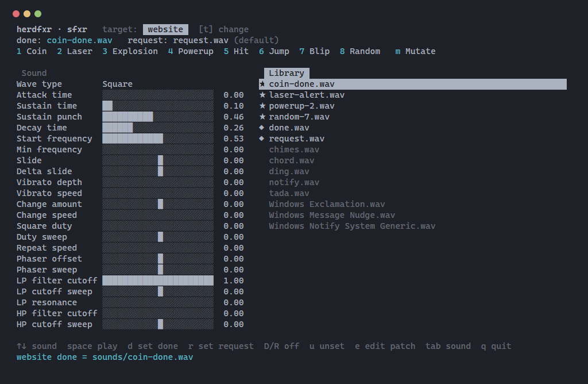Select ding.wav in the library
Image resolution: width=588 pixels, height=384 pixels.
289,171
